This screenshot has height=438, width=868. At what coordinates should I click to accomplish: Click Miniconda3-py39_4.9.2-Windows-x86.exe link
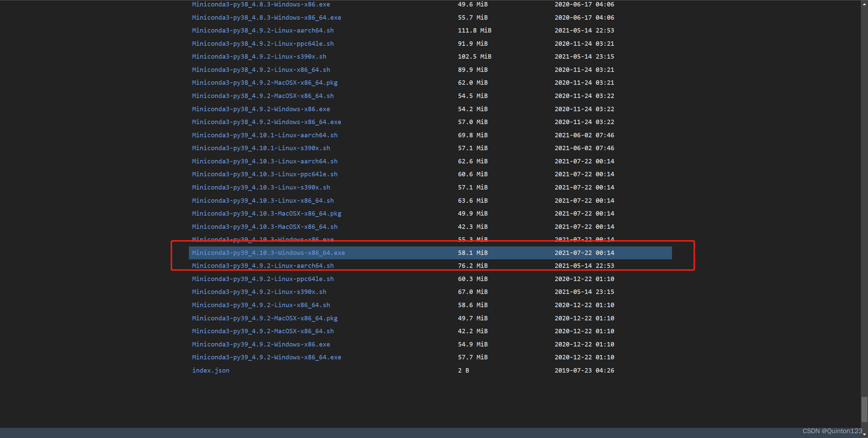(261, 344)
